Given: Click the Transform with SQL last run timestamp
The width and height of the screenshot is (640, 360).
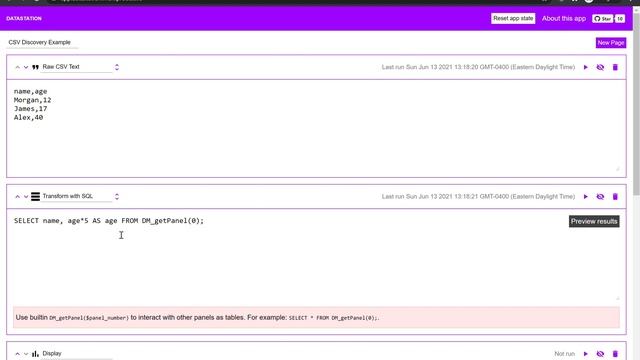Looking at the screenshot, I should (x=478, y=197).
